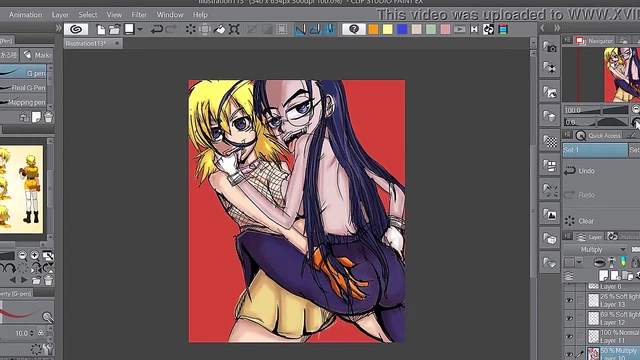This screenshot has width=640, height=360.
Task: Toggle Snap to Grid
Action: [x=330, y=29]
